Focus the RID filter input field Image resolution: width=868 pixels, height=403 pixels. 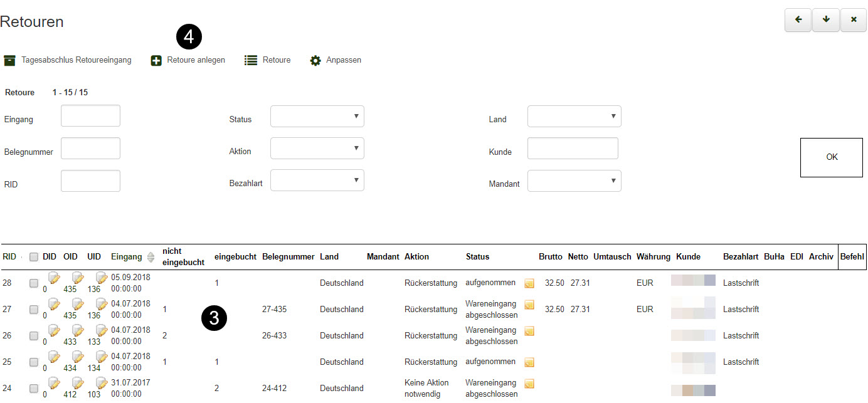pos(90,181)
